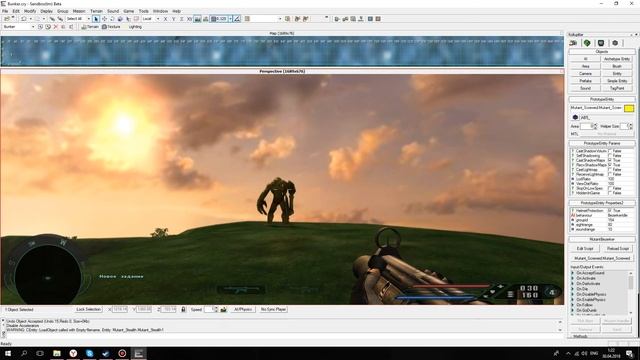Toggle the HelmetProtection checkbox
The height and width of the screenshot is (360, 640).
[x=610, y=211]
